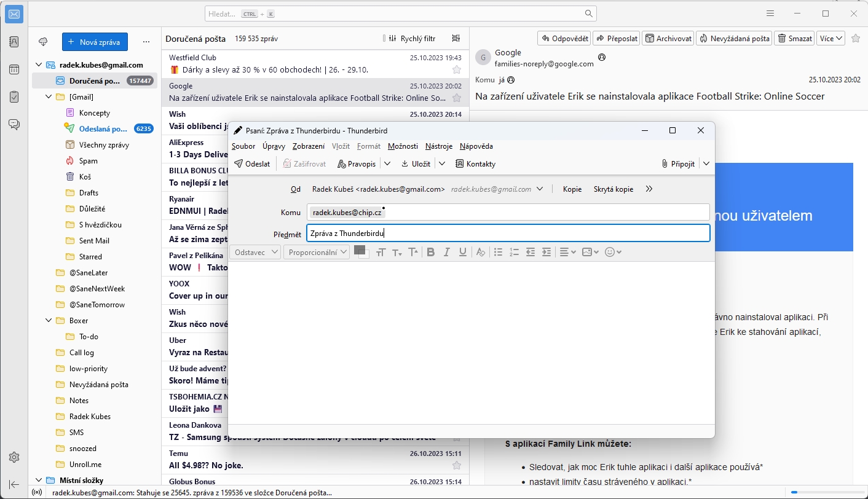The height and width of the screenshot is (499, 868).
Task: Click the outdent icon in compose toolbar
Action: point(531,252)
